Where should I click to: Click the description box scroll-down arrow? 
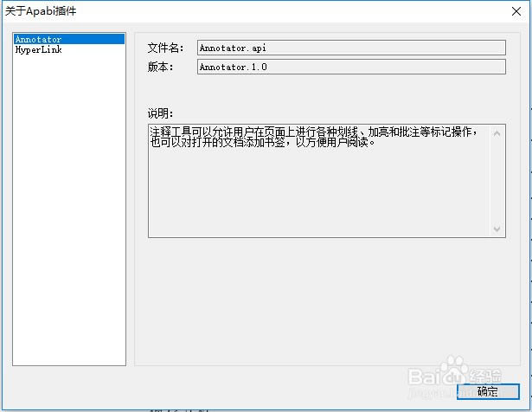tap(497, 229)
